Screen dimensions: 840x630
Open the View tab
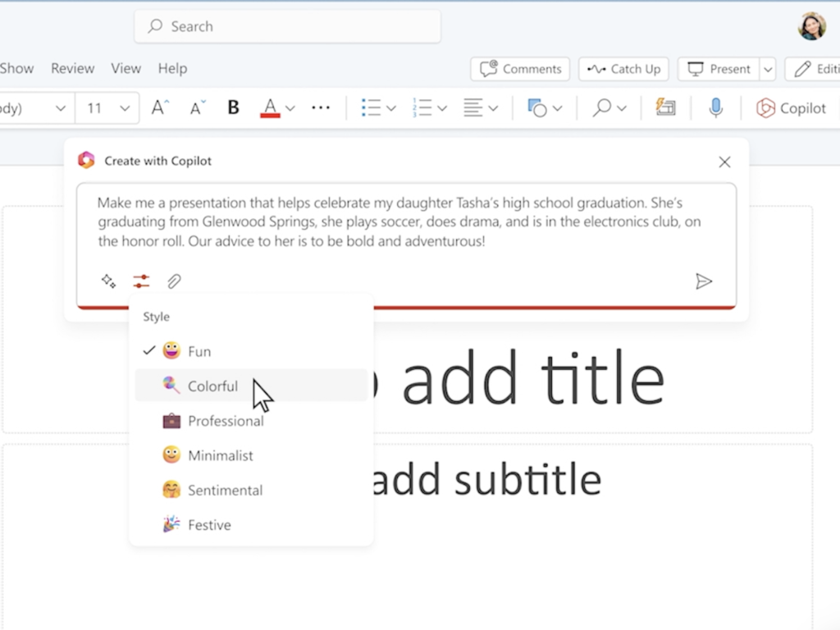pos(126,69)
